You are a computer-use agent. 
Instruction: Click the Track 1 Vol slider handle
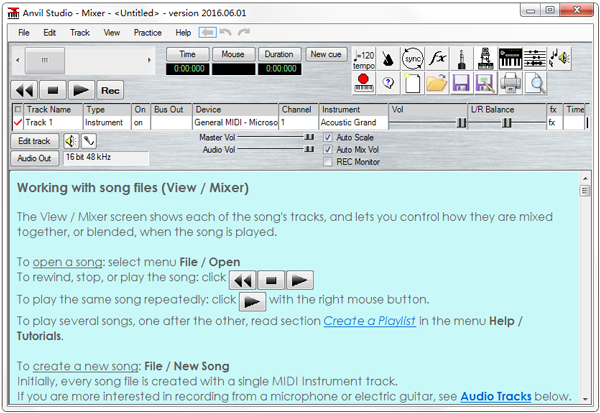coord(461,122)
